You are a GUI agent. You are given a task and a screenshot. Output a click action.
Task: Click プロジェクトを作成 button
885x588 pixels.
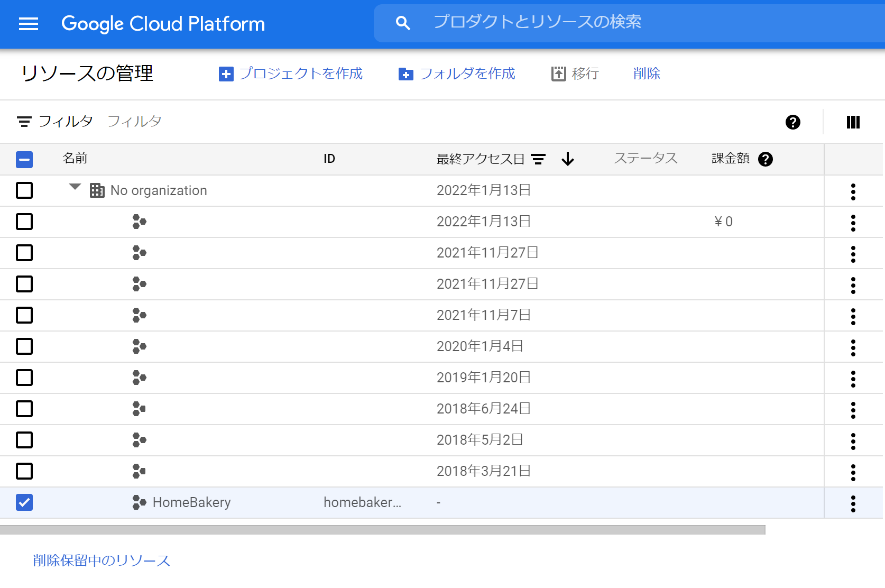291,74
